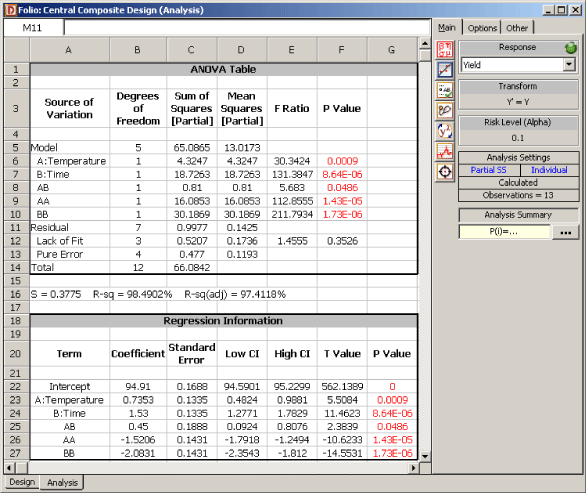586x493 pixels.
Task: Click the vertical scrollbar down arrow
Action: (425, 456)
